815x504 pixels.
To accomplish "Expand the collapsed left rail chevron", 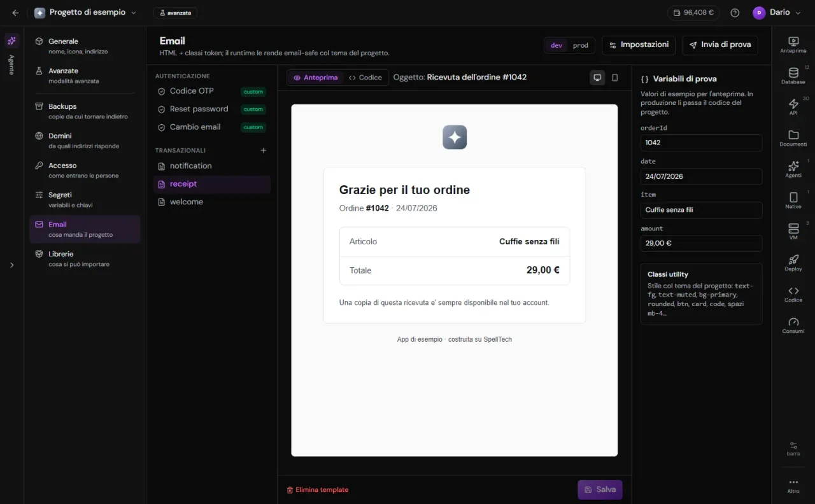I will (x=11, y=265).
